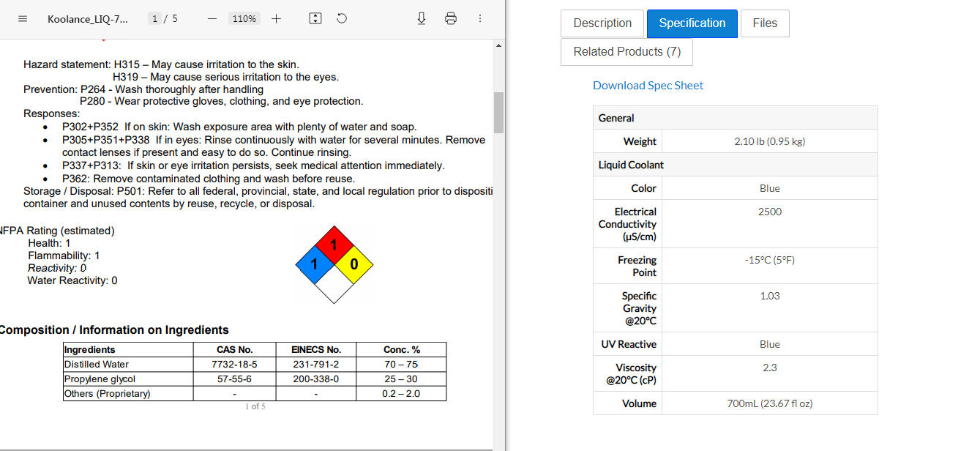Click the Flammability: 1 rating line

64,256
